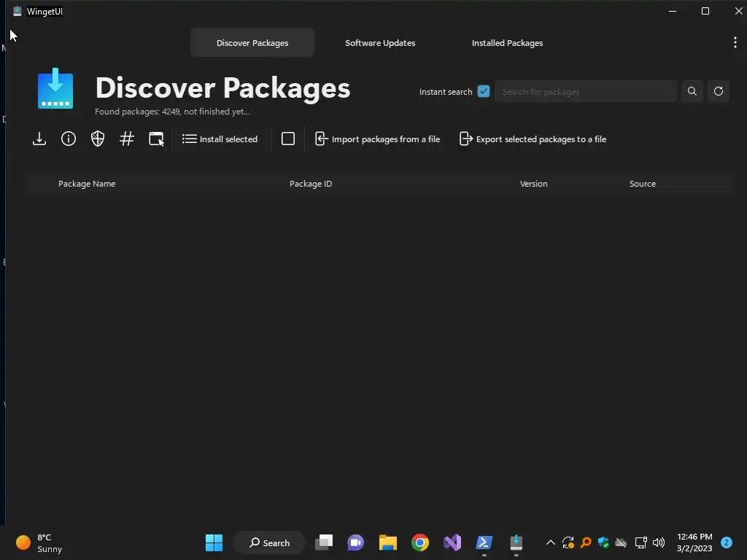
Task: Open PowerShell terminal taskbar icon
Action: 484,542
